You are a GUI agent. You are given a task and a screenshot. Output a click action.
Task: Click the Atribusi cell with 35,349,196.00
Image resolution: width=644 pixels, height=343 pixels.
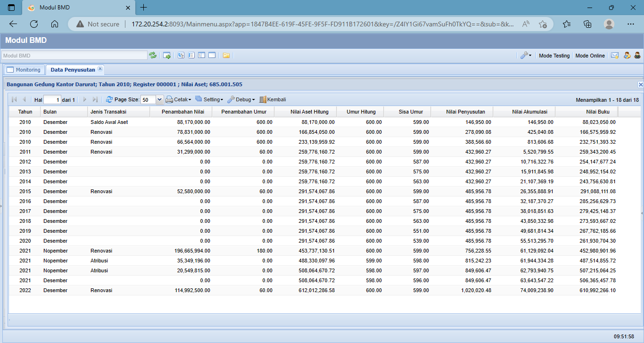[x=118, y=261]
